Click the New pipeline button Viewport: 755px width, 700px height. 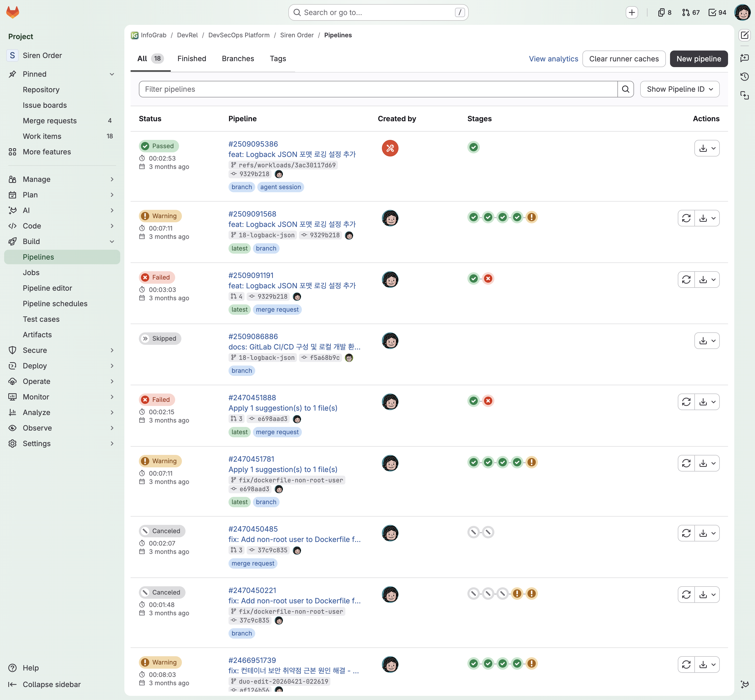[x=699, y=59]
